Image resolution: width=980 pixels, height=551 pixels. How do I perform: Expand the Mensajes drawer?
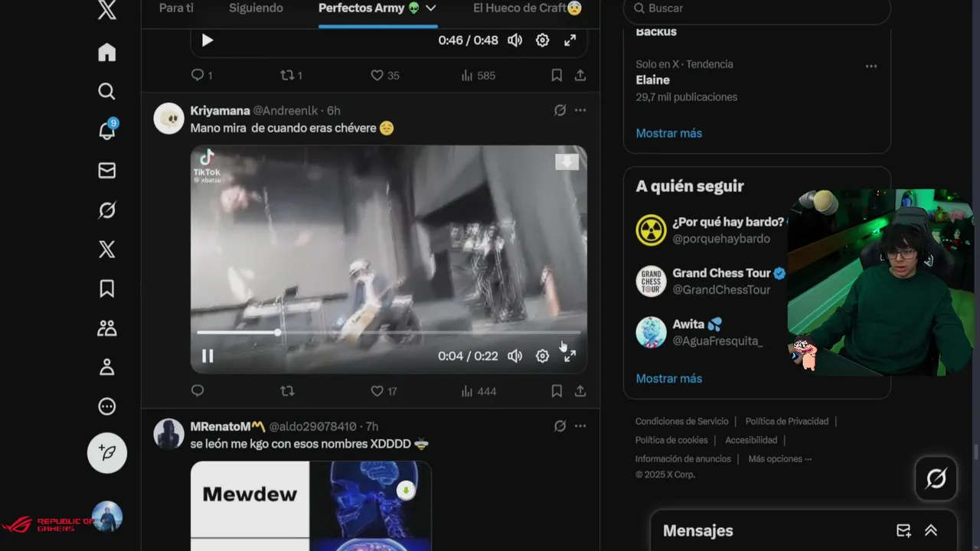(x=931, y=530)
